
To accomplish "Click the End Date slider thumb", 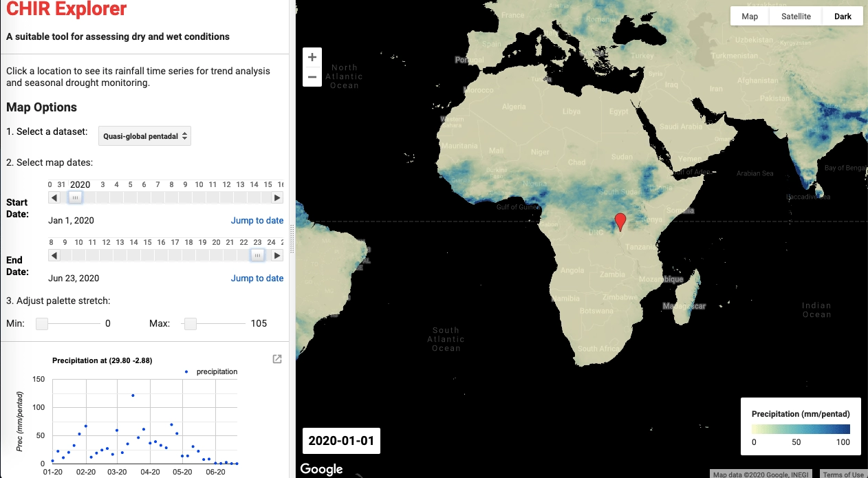I will click(x=257, y=255).
